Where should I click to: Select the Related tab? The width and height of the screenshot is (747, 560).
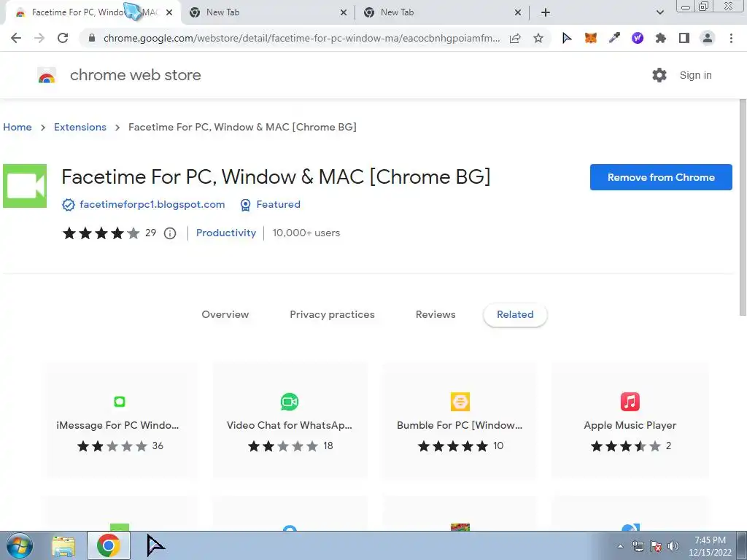pyautogui.click(x=515, y=314)
